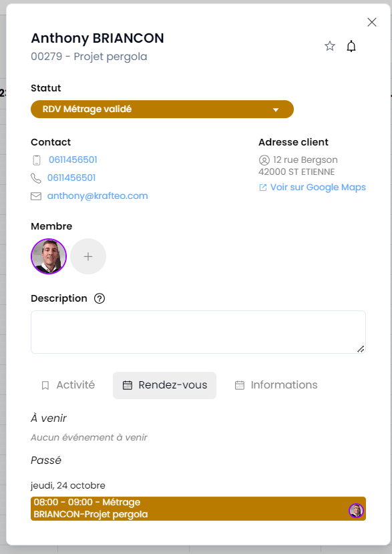
Task: Add a member with the plus button
Action: pyautogui.click(x=88, y=256)
